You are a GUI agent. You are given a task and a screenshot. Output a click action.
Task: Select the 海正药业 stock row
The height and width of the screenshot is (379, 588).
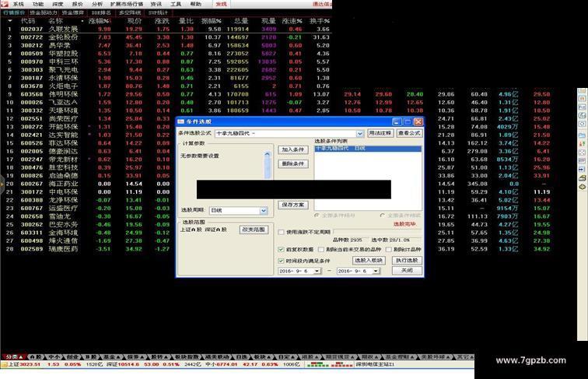point(88,184)
